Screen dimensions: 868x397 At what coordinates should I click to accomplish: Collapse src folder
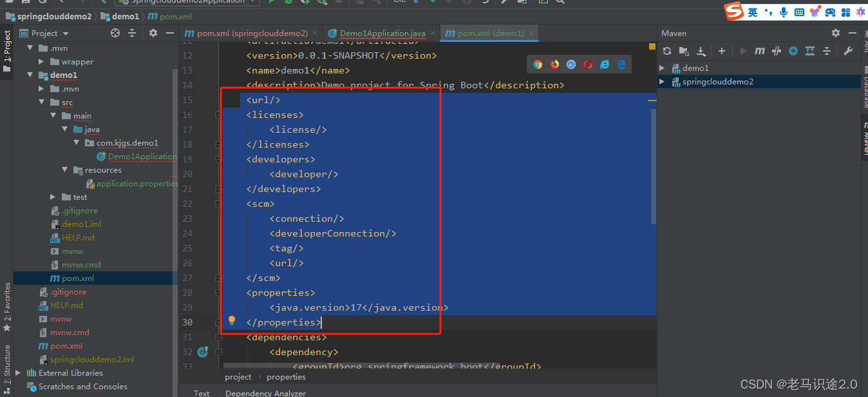(41, 102)
